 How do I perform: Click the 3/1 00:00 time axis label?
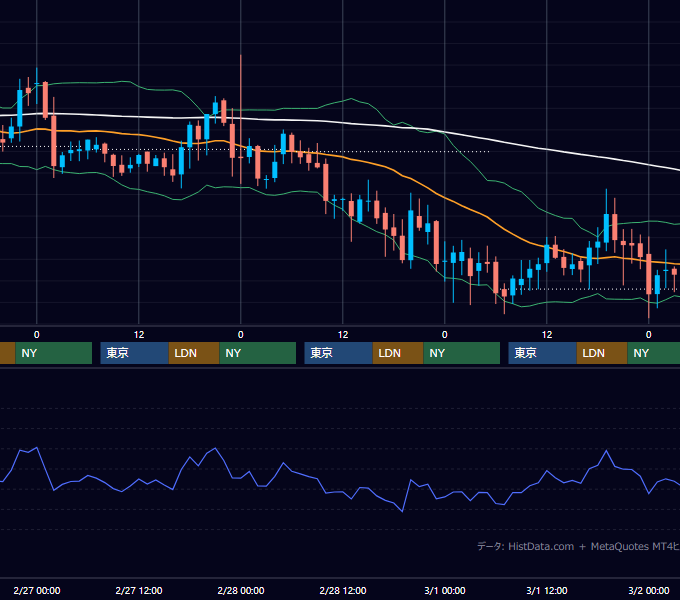(x=445, y=590)
